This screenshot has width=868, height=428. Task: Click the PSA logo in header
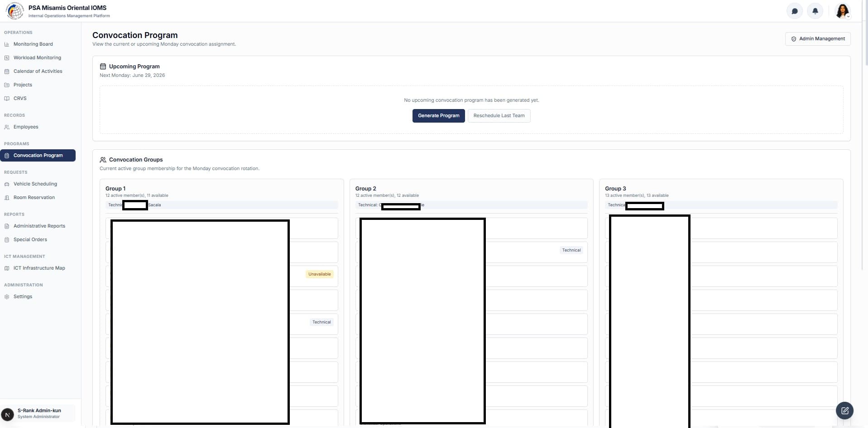pos(14,11)
